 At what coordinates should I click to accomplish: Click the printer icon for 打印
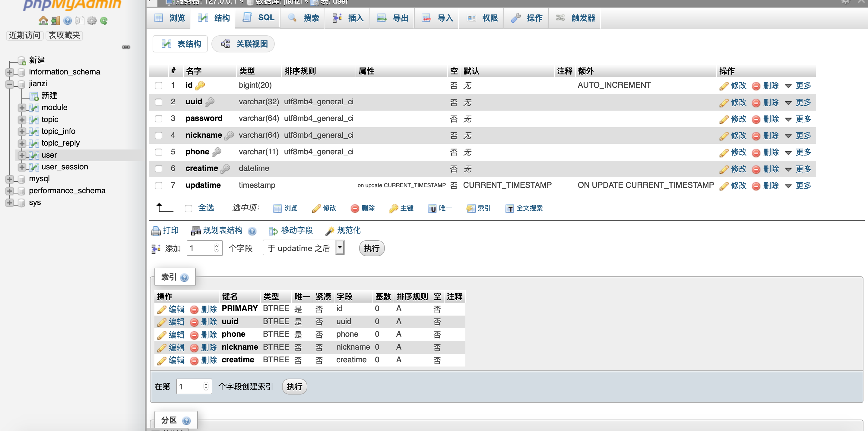(x=156, y=231)
